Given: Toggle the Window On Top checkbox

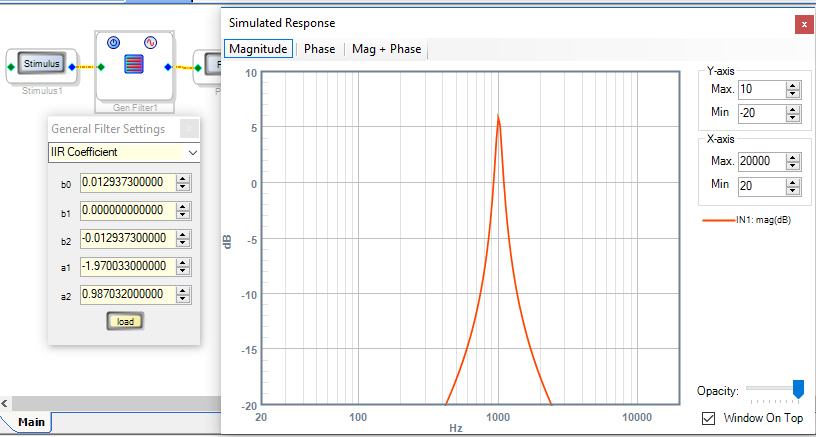Looking at the screenshot, I should click(x=708, y=418).
